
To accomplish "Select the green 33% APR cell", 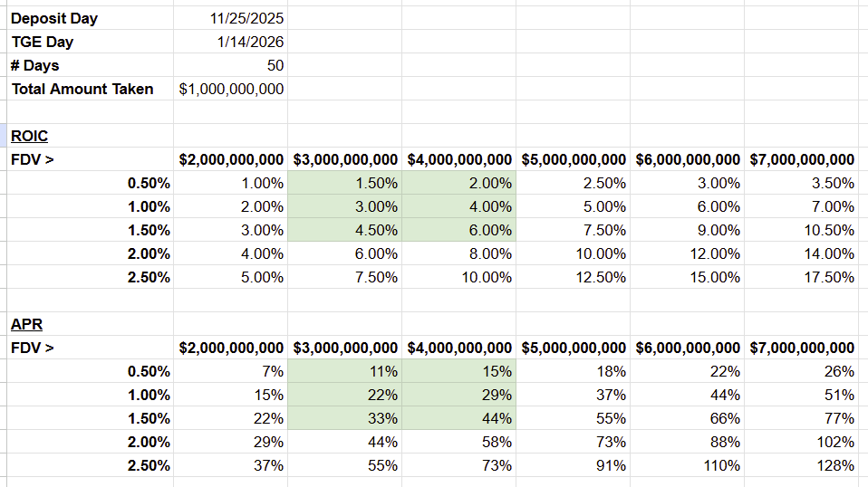I will tap(383, 418).
